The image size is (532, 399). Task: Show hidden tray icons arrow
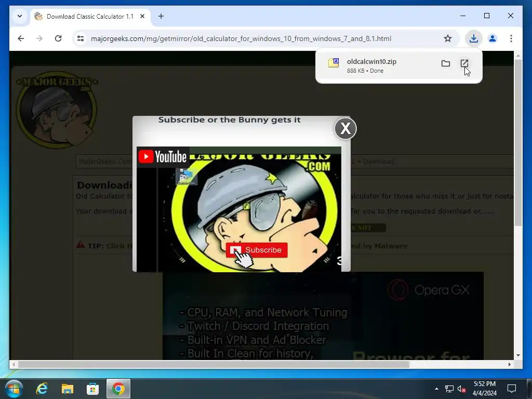[x=436, y=389]
